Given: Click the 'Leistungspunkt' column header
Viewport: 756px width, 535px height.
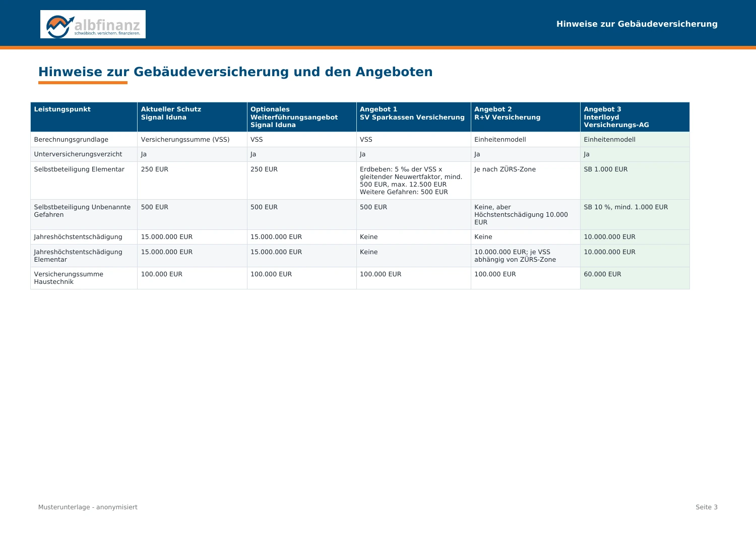Looking at the screenshot, I should pos(84,117).
